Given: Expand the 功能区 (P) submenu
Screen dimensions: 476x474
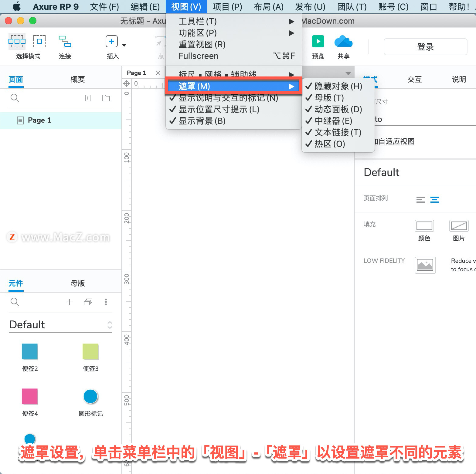Looking at the screenshot, I should click(x=233, y=33).
